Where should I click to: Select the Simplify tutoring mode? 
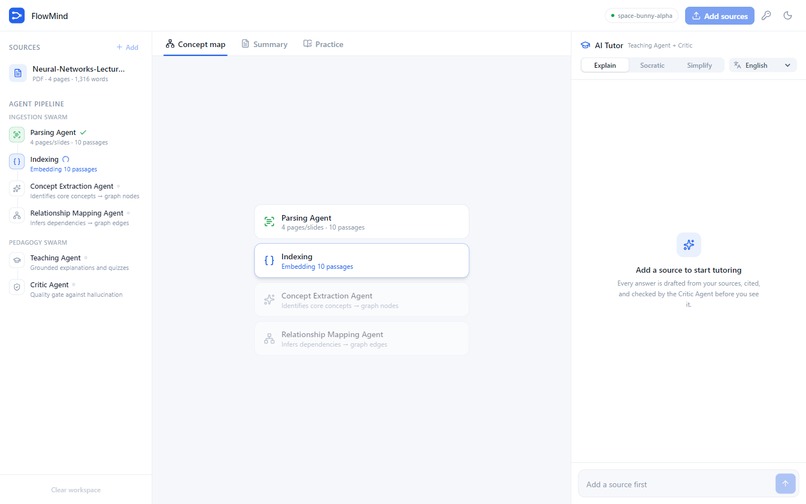pyautogui.click(x=699, y=65)
